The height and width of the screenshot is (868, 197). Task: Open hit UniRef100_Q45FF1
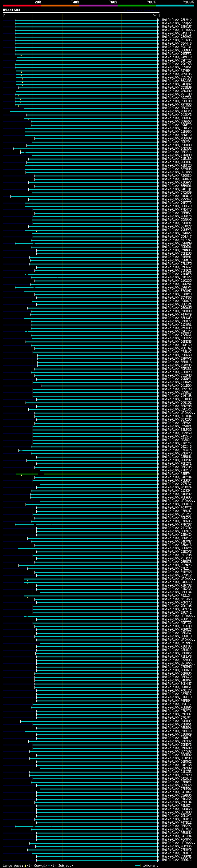(x=177, y=33)
